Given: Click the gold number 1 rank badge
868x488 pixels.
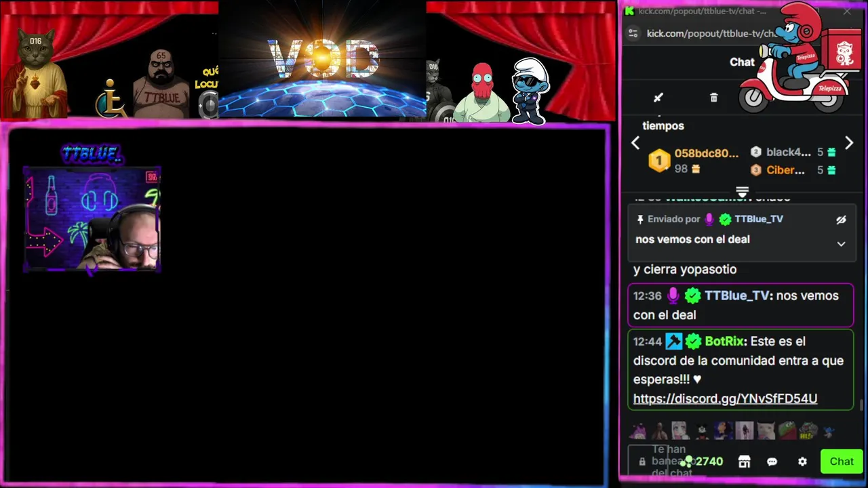Looking at the screenshot, I should click(658, 161).
